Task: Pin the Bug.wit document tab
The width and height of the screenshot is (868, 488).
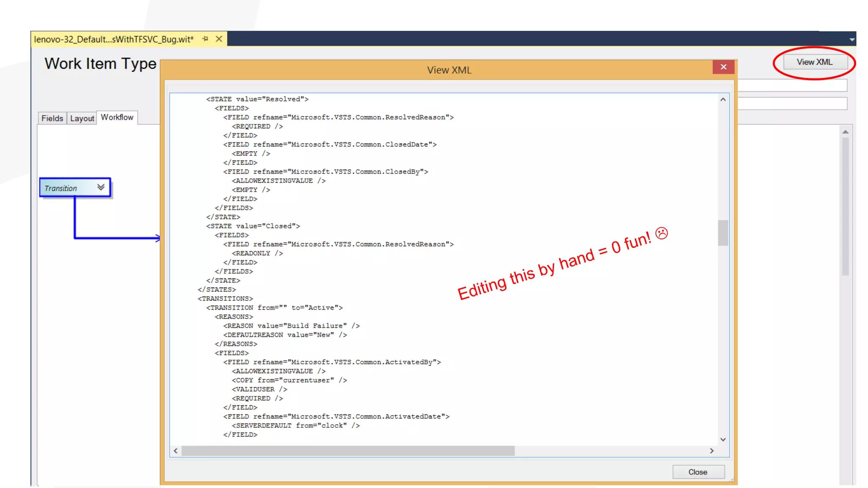Action: click(x=206, y=39)
